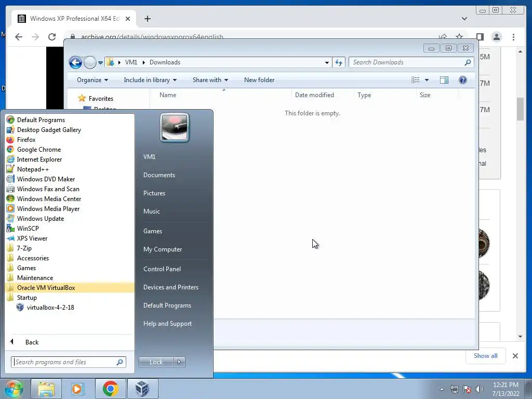The width and height of the screenshot is (532, 399).
Task: Open the Windows Start orb
Action: 13,389
